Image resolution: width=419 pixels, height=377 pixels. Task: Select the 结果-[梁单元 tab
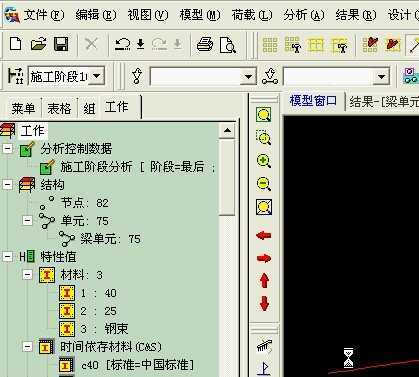click(x=384, y=101)
